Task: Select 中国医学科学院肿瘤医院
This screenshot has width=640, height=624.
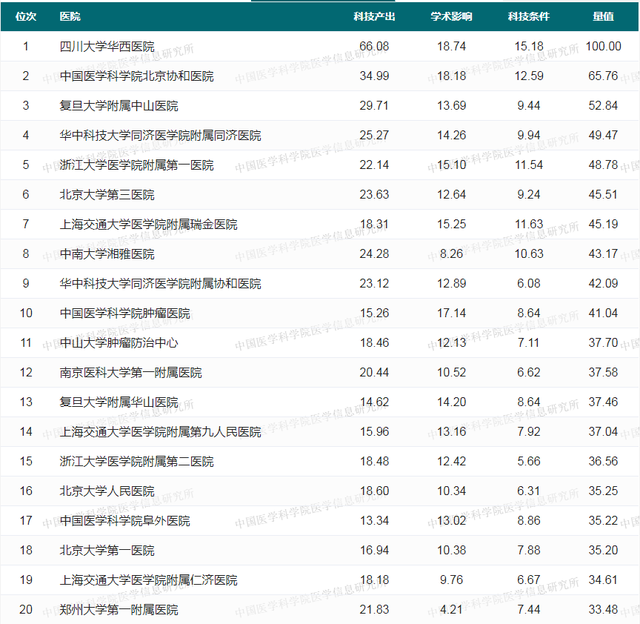Action: 125,313
